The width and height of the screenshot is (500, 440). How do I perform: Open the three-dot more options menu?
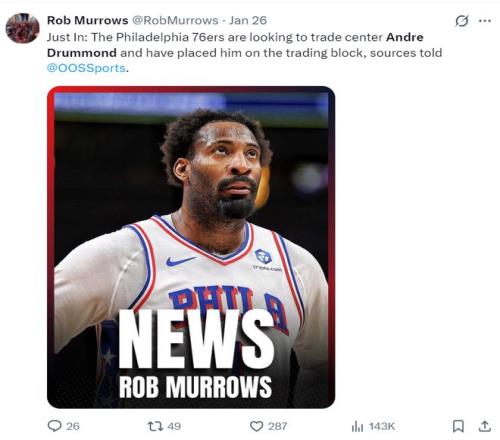point(484,21)
